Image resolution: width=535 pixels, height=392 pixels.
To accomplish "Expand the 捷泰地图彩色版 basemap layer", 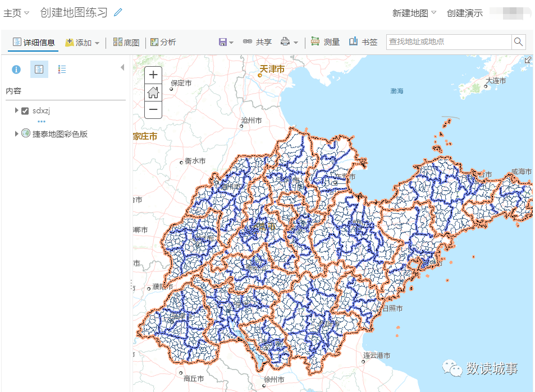I will pyautogui.click(x=16, y=133).
